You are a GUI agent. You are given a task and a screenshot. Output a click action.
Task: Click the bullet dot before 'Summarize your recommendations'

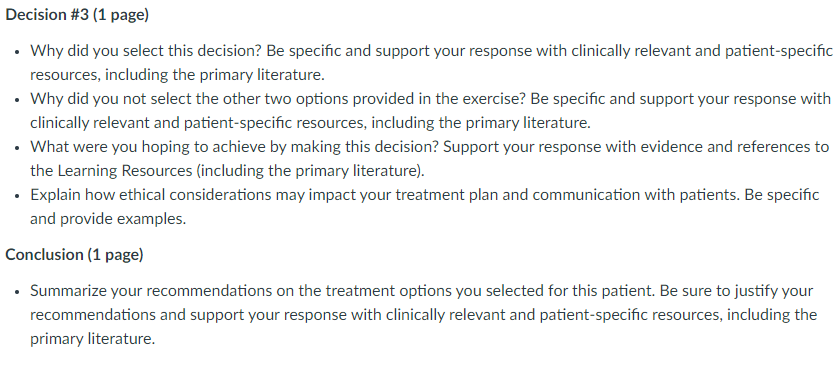[18, 292]
